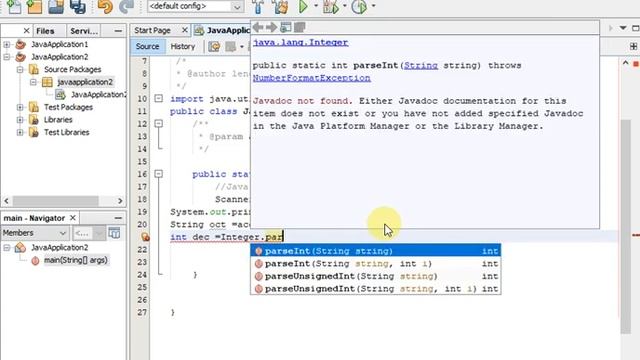Choose parseInt(String string) completion

point(376,251)
